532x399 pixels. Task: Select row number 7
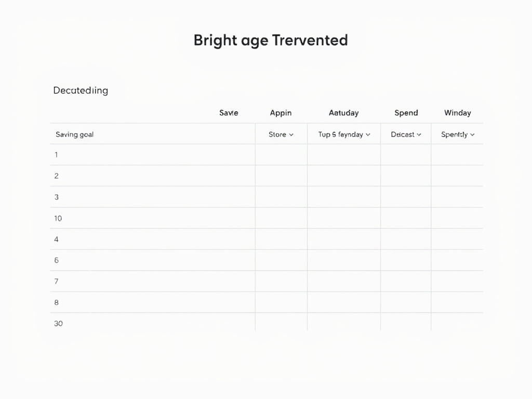[x=56, y=282]
